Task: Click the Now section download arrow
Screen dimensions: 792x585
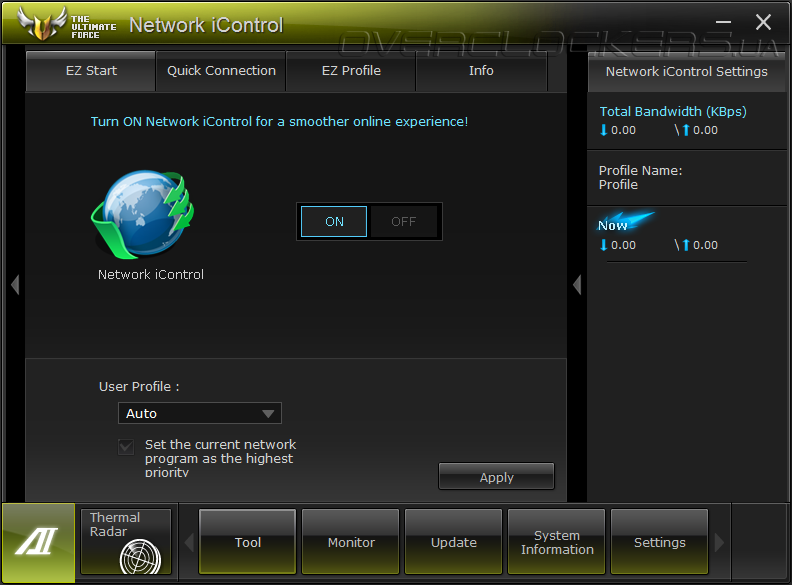Action: pos(603,245)
